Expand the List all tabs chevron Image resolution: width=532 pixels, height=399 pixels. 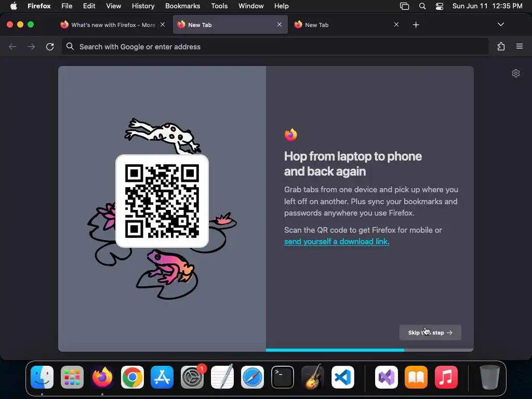500,24
